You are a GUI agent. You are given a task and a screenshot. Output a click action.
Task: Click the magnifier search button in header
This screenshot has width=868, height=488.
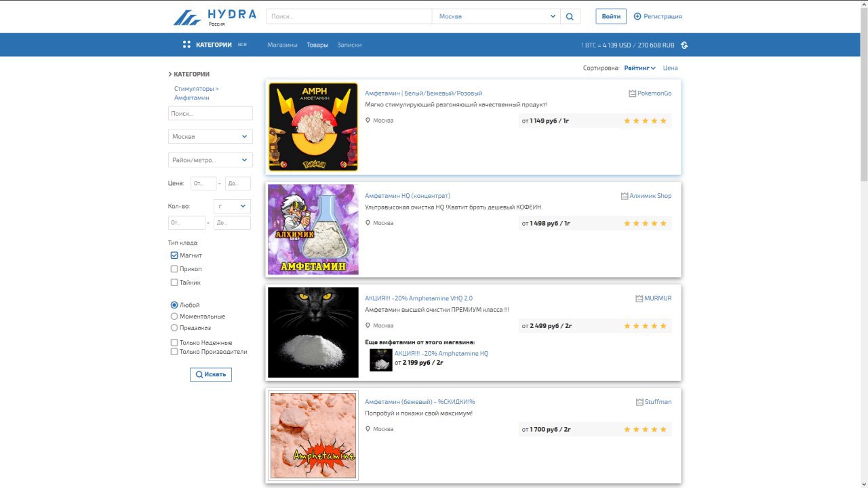pos(570,16)
